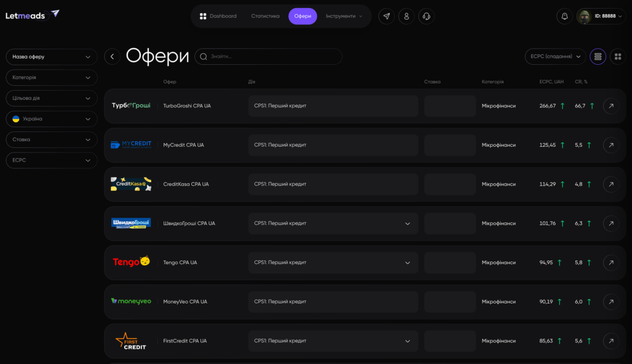Open the Інструменти menu
Image resolution: width=632 pixels, height=364 pixels.
(x=344, y=16)
